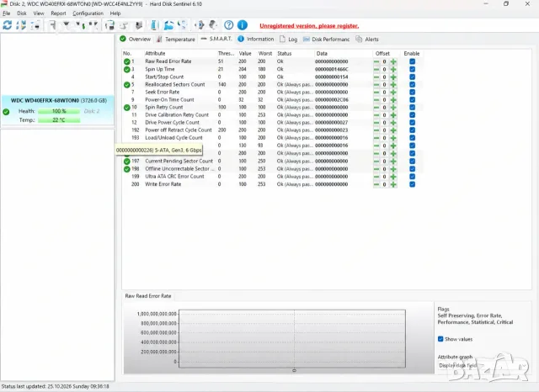Click the blue question mark Help icon
This screenshot has width=539, height=392.
tap(228, 25)
